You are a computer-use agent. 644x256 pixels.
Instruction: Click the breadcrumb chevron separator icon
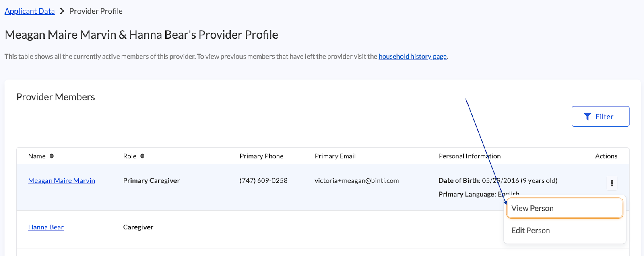tap(62, 11)
